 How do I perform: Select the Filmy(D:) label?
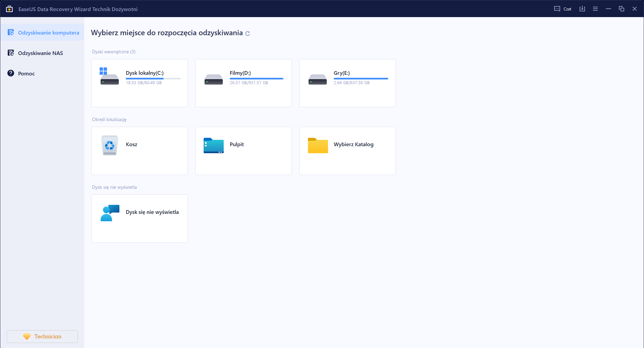click(240, 73)
